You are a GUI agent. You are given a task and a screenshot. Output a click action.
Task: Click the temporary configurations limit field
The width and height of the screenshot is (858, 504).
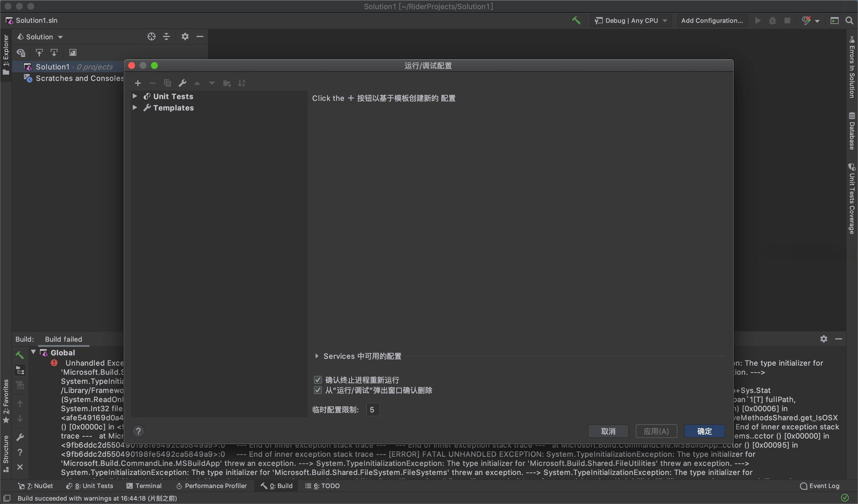[373, 409]
